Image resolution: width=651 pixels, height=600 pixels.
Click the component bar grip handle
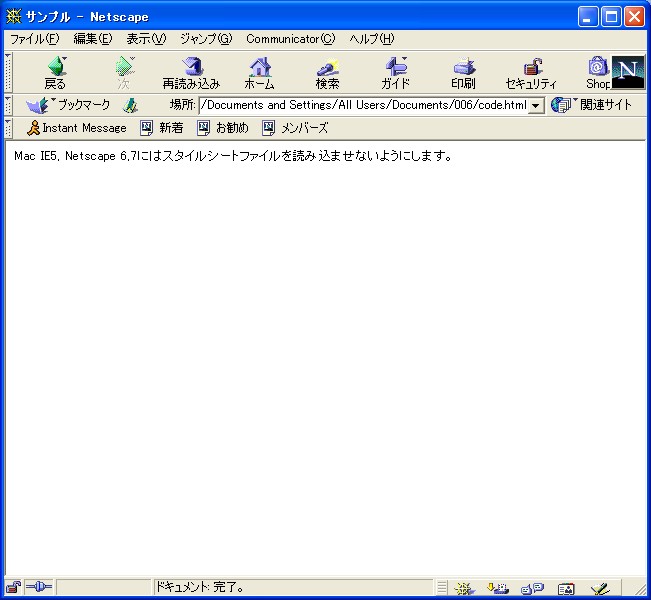442,588
